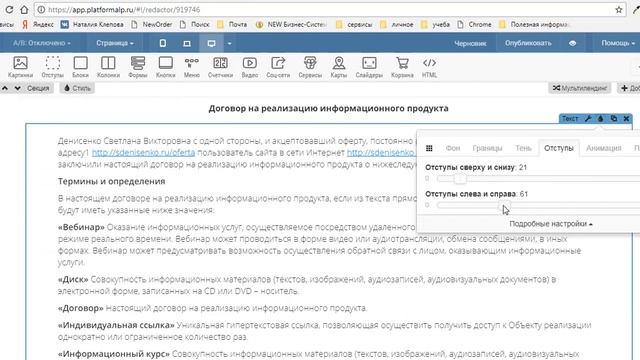Image resolution: width=640 pixels, height=360 pixels.
Task: Switch to Тень tab
Action: point(523,148)
